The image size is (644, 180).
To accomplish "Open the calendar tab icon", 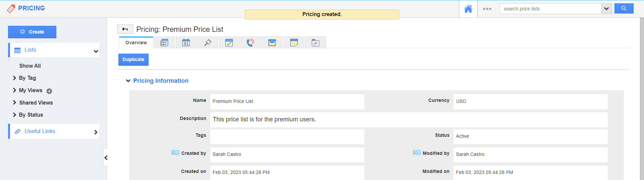I will coord(186,43).
